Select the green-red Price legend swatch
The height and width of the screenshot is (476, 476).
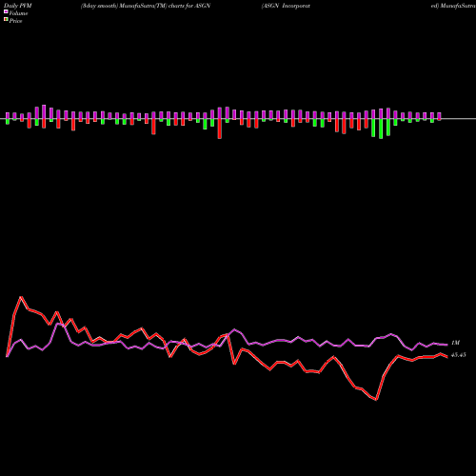[x=6, y=20]
